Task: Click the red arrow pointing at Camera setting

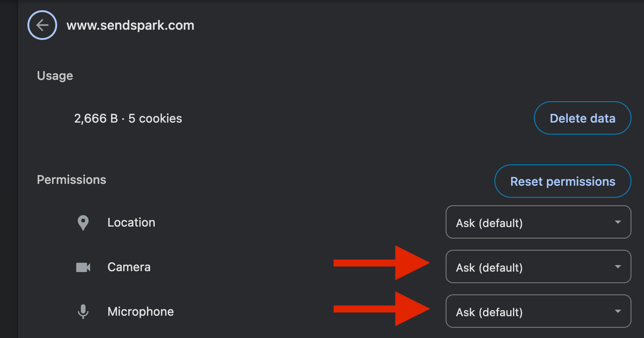Action: coord(382,263)
